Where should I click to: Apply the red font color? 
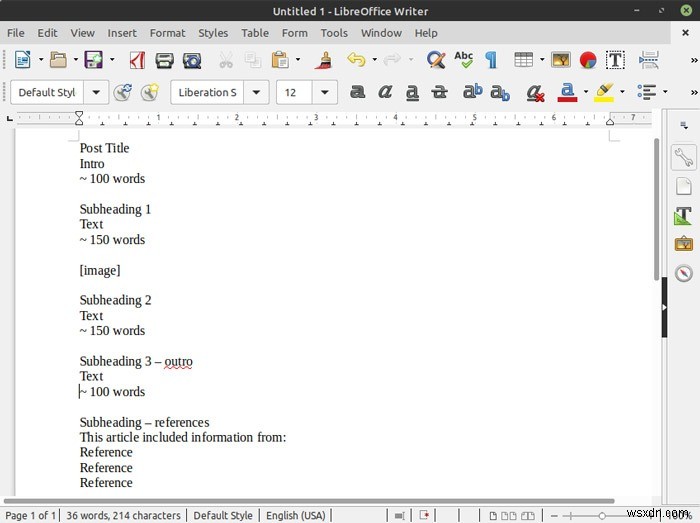pos(567,92)
